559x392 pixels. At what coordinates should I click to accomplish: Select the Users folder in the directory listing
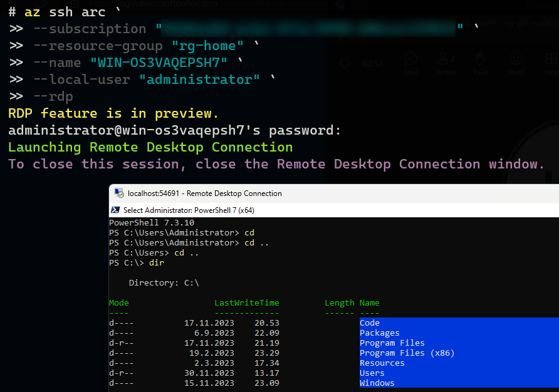pos(372,373)
